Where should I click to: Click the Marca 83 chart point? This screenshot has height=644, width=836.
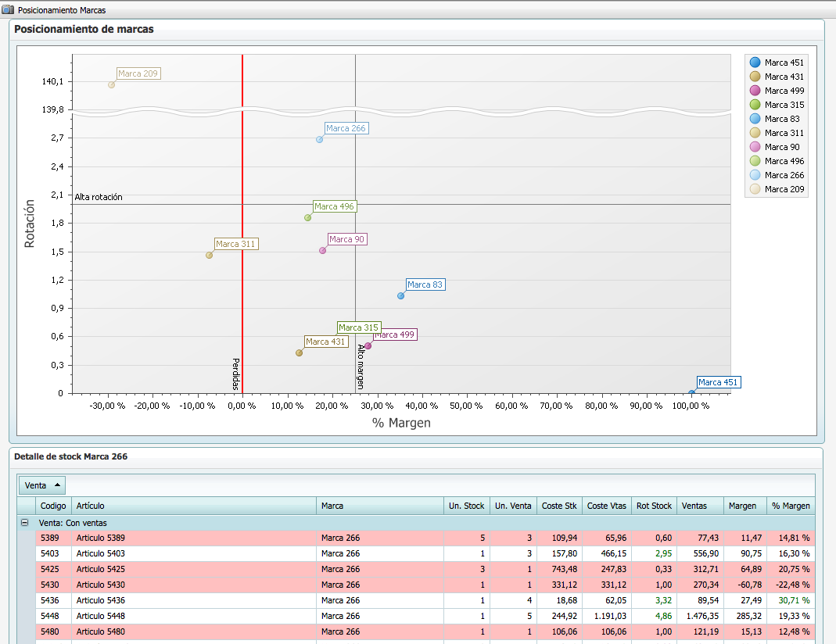(x=400, y=296)
